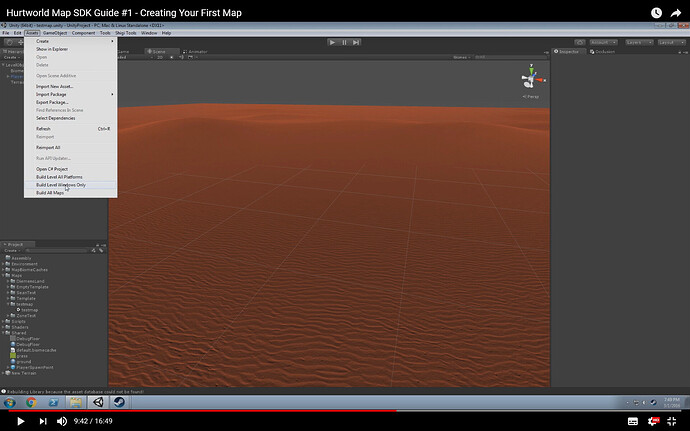Image resolution: width=690 pixels, height=431 pixels.
Task: Open the Layout dropdown
Action: (672, 42)
